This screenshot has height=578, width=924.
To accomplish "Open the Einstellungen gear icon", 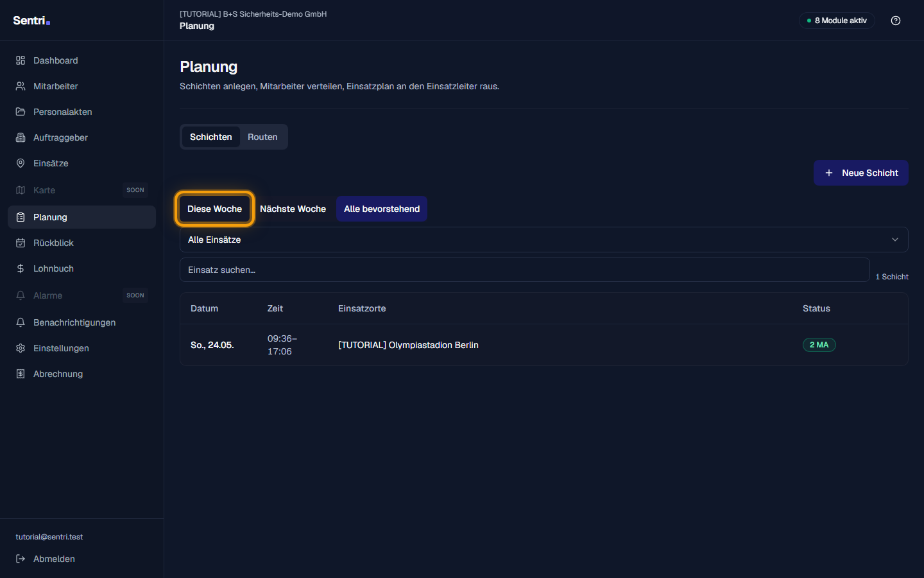I will (x=21, y=348).
